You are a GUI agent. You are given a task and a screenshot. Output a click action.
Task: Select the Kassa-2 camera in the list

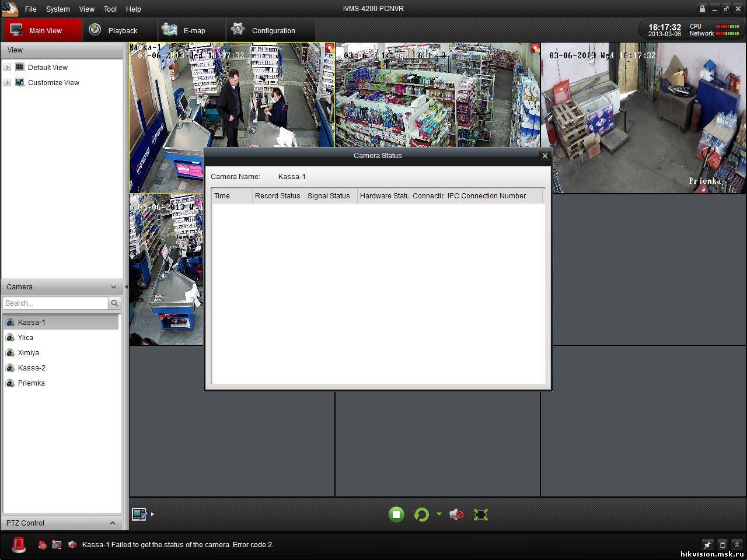pyautogui.click(x=61, y=367)
